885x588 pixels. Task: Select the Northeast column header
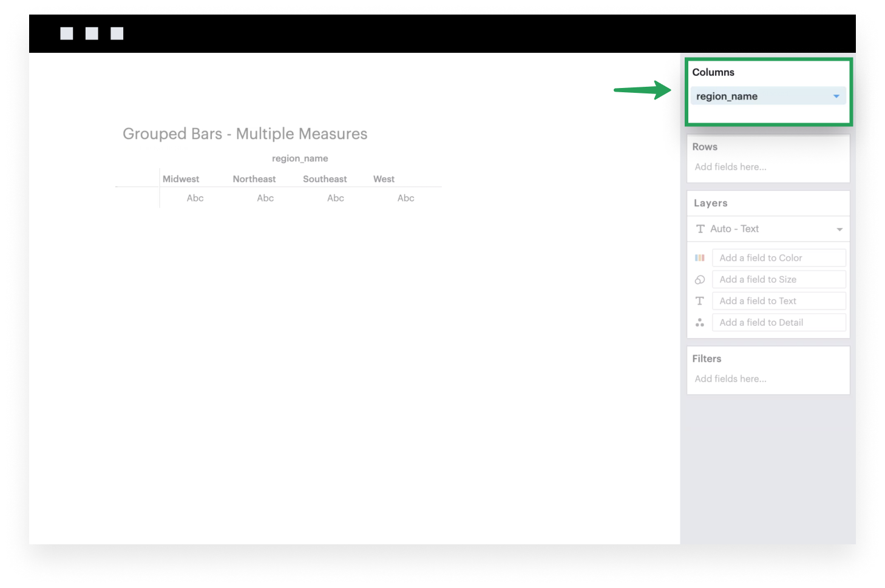point(254,178)
